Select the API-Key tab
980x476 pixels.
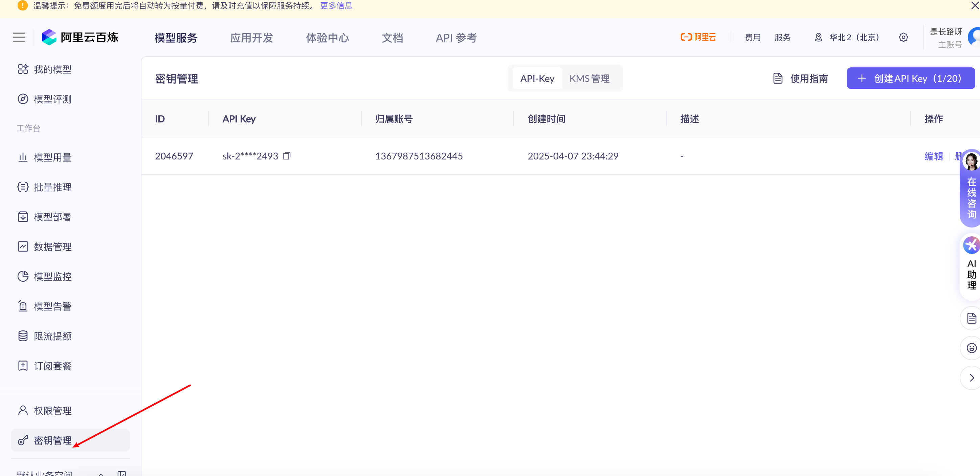tap(537, 79)
